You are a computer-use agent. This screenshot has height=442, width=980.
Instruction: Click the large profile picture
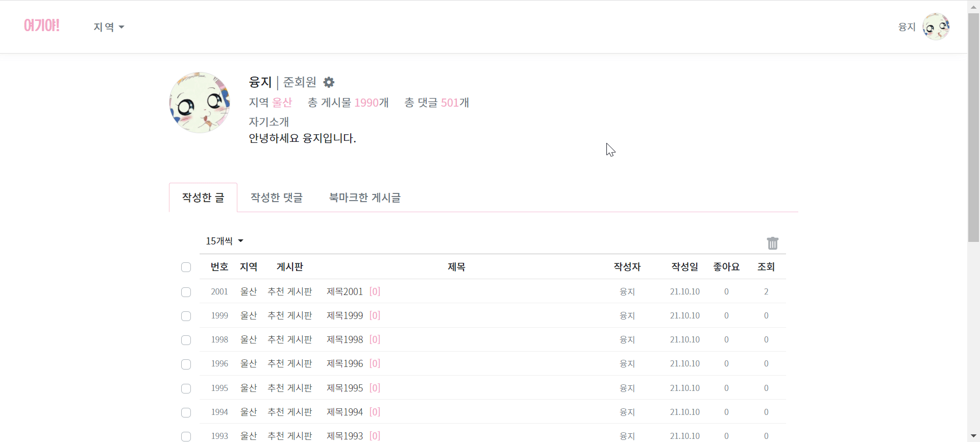tap(200, 103)
